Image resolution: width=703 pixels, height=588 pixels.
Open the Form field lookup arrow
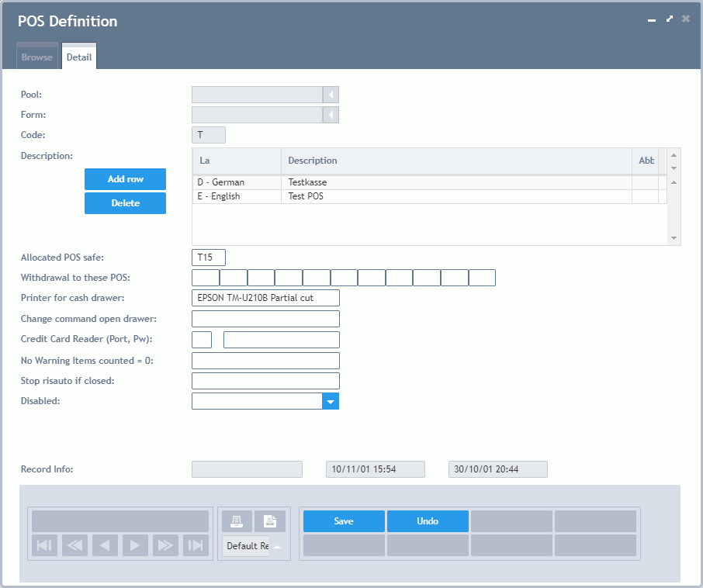[x=331, y=115]
